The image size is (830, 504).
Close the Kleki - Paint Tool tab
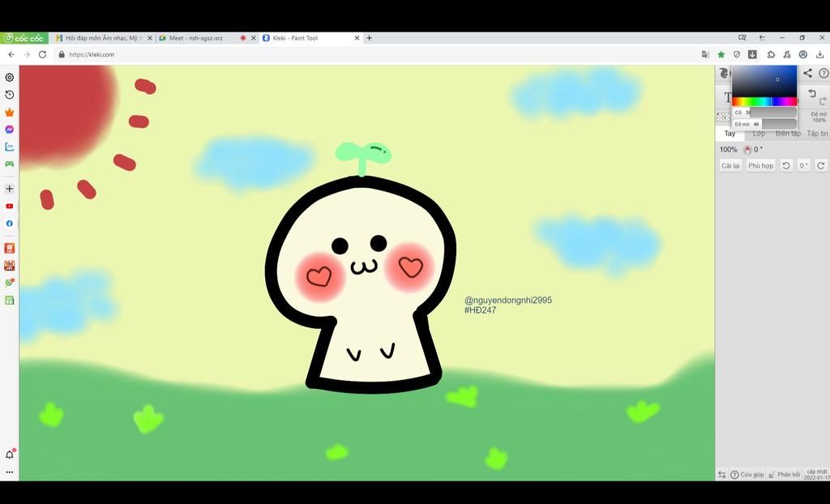click(x=357, y=38)
